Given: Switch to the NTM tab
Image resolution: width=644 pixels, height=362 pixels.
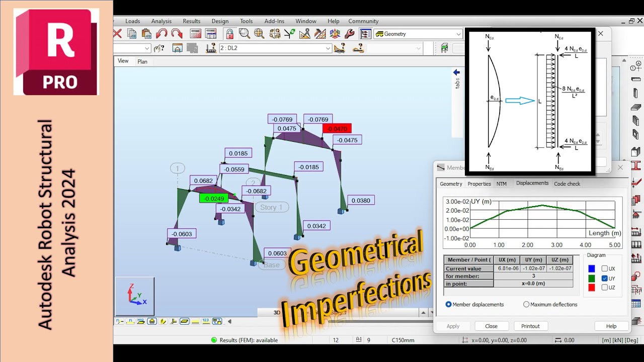Looking at the screenshot, I should pos(502,184).
